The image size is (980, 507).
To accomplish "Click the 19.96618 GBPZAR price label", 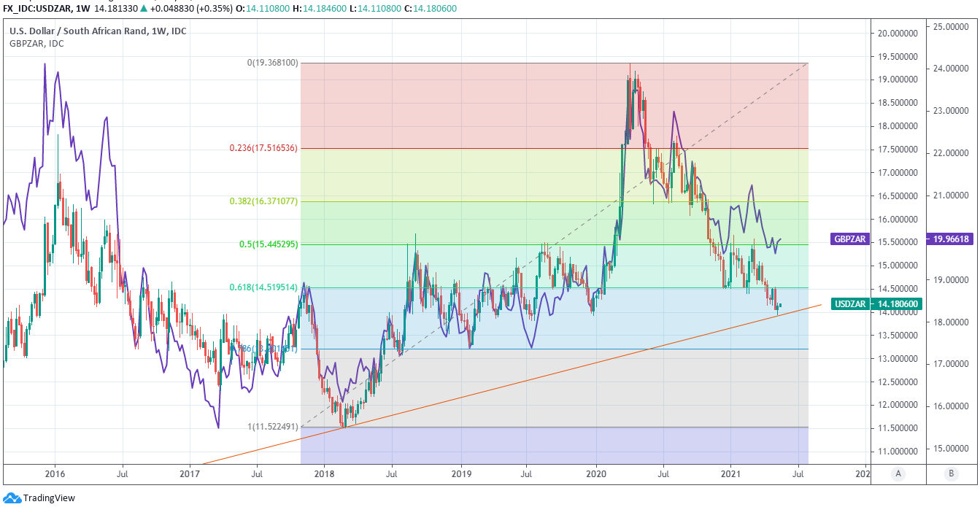I will click(x=950, y=239).
